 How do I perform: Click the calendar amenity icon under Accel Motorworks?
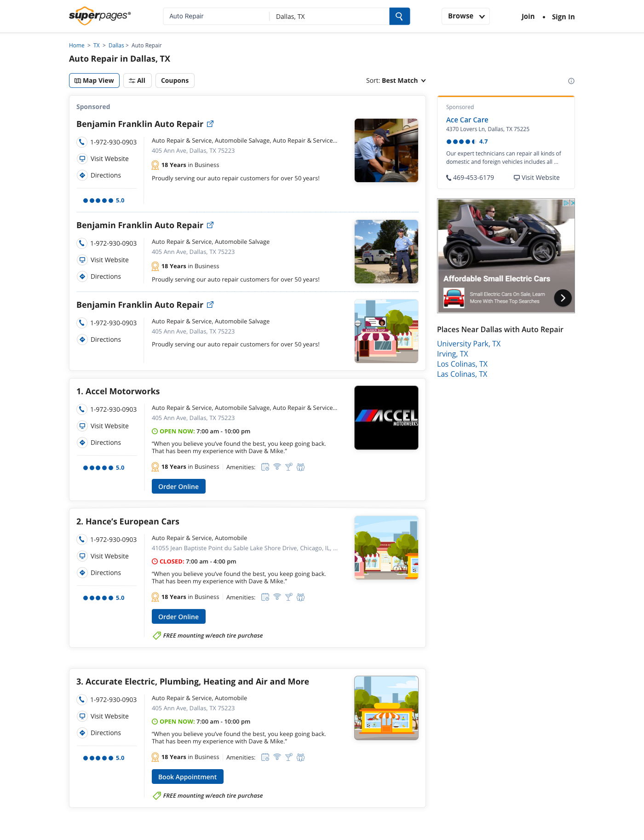click(265, 467)
